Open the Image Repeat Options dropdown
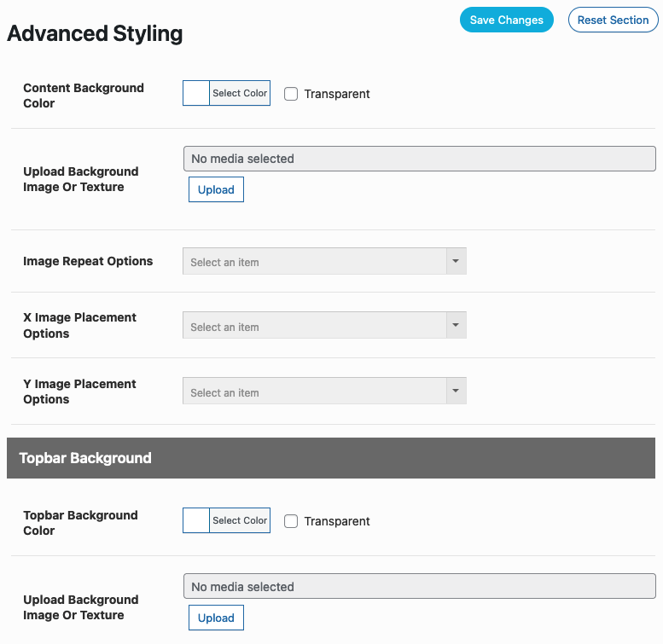Screen dimensions: 663x644 click(324, 261)
